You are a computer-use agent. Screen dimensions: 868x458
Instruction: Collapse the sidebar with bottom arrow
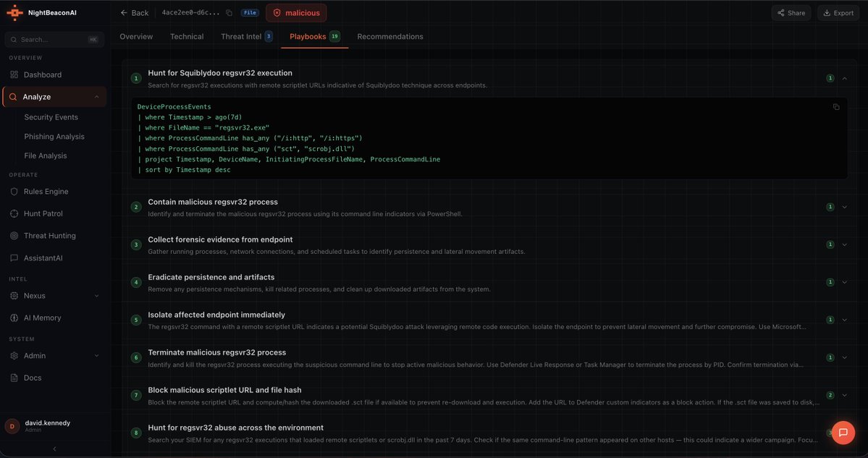[54, 449]
